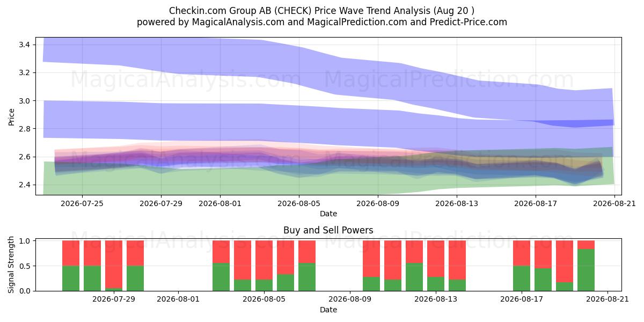Pick the 2026-08-05 tick under the bar chart

pos(264,299)
